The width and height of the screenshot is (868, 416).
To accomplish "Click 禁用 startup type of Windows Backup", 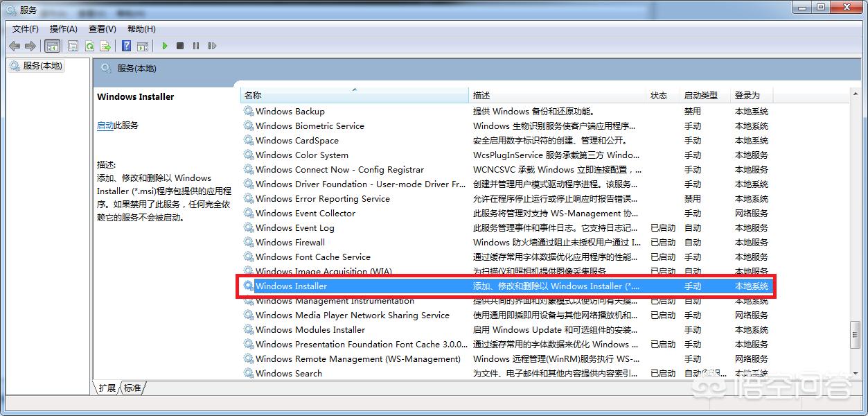I will [x=693, y=111].
